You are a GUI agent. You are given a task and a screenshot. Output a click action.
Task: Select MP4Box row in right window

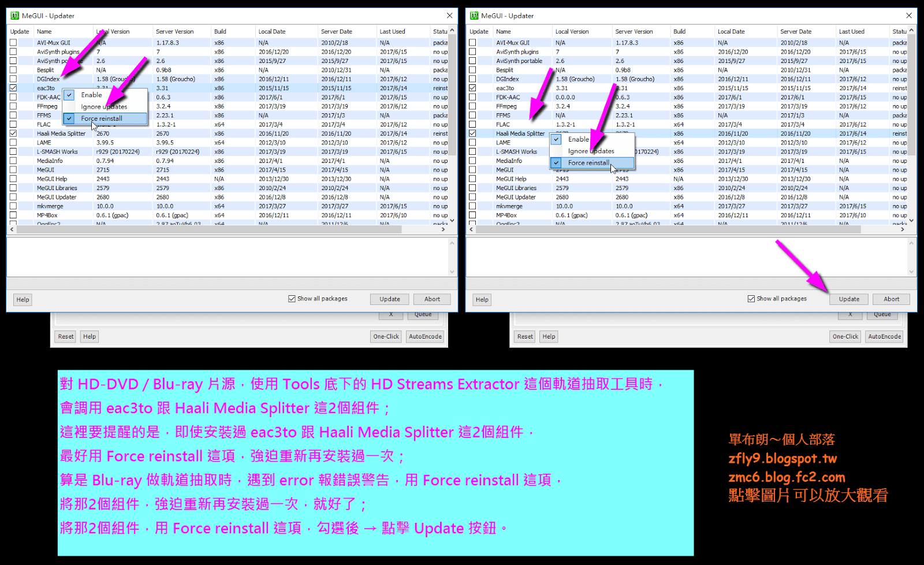tap(687, 215)
